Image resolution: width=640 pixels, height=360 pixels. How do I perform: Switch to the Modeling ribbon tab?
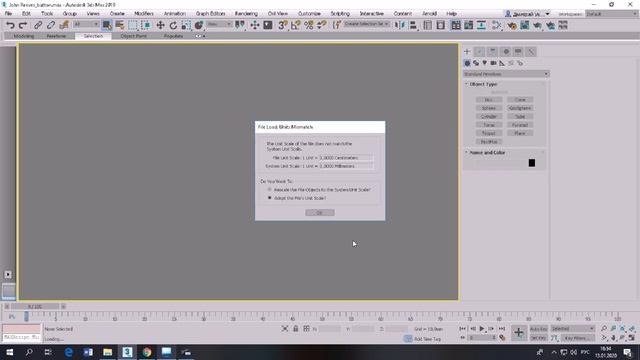(x=24, y=36)
